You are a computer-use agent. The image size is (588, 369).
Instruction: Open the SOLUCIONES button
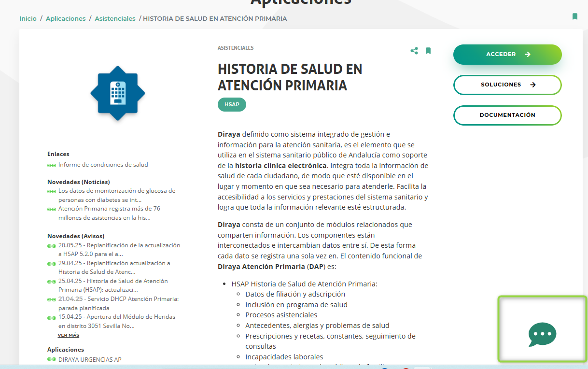[x=507, y=85]
